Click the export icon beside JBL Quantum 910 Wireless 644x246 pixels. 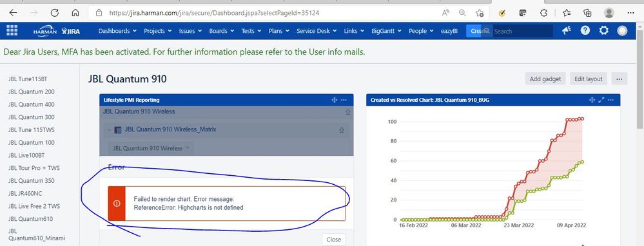348,111
